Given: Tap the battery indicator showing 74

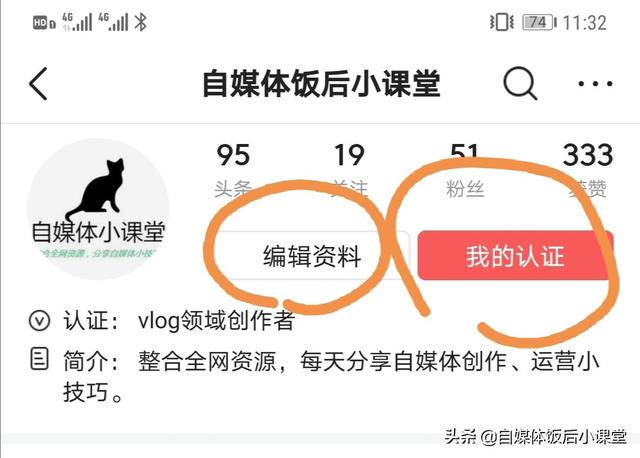Looking at the screenshot, I should pyautogui.click(x=539, y=22).
